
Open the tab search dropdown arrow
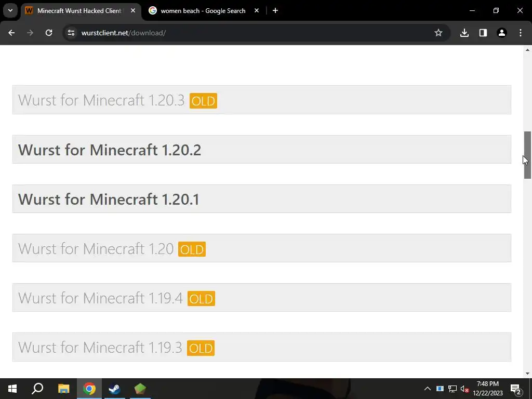click(x=10, y=10)
